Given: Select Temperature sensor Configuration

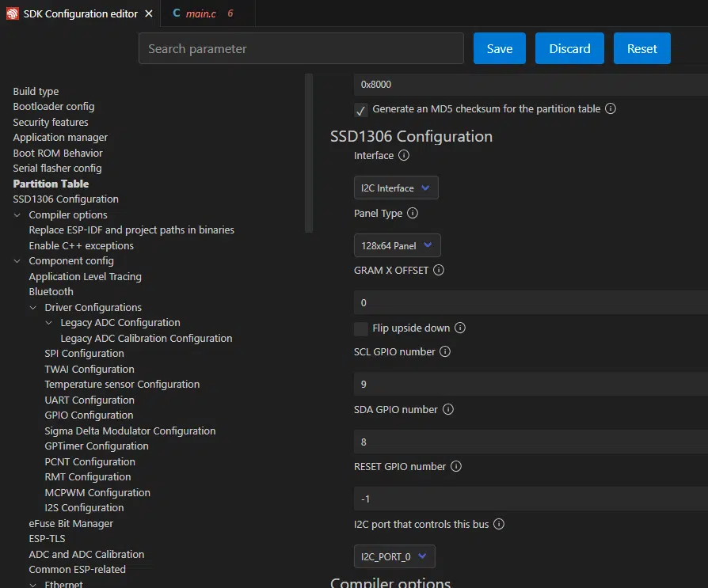Looking at the screenshot, I should click(122, 384).
